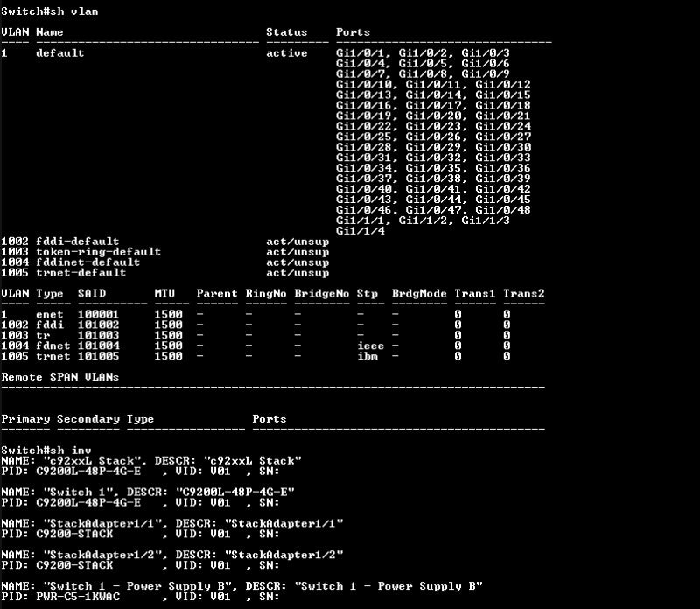Click VLAN name 'fddi-default'
700x609 pixels.
coord(77,241)
